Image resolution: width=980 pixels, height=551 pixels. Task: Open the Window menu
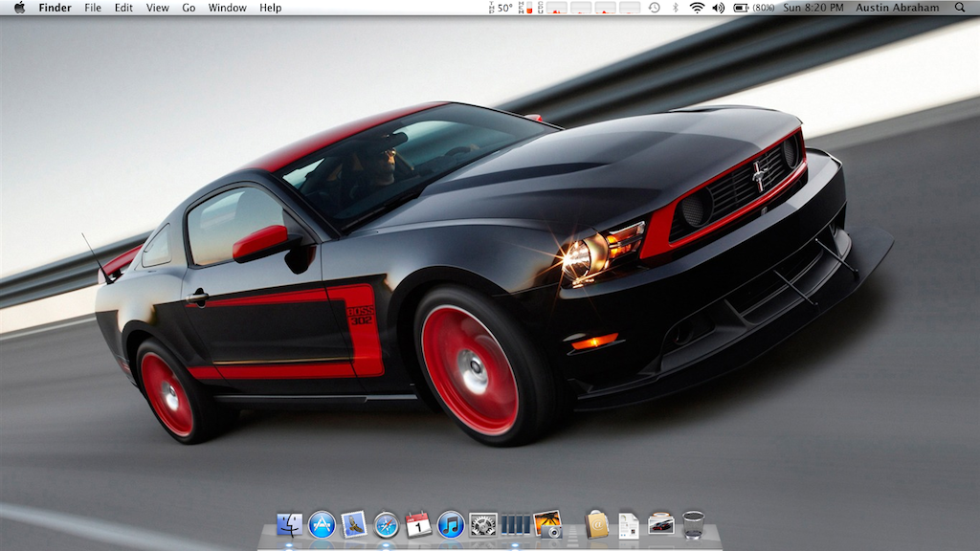coord(228,8)
